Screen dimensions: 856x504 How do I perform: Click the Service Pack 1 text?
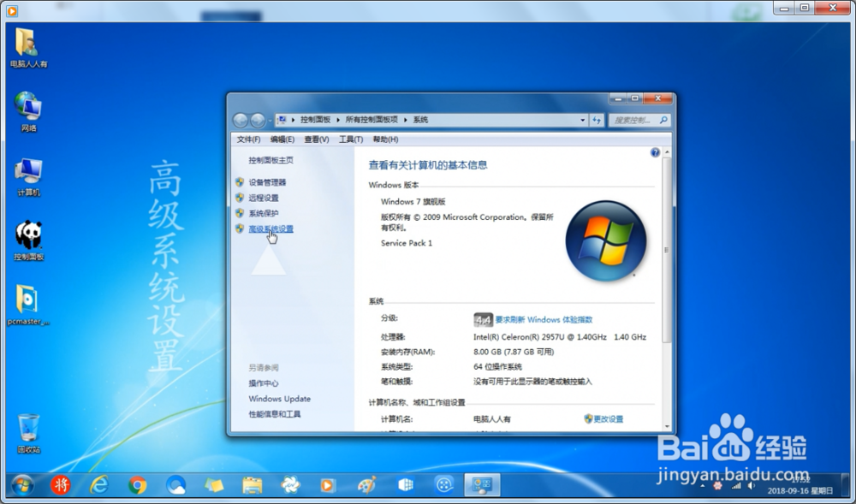(x=407, y=243)
